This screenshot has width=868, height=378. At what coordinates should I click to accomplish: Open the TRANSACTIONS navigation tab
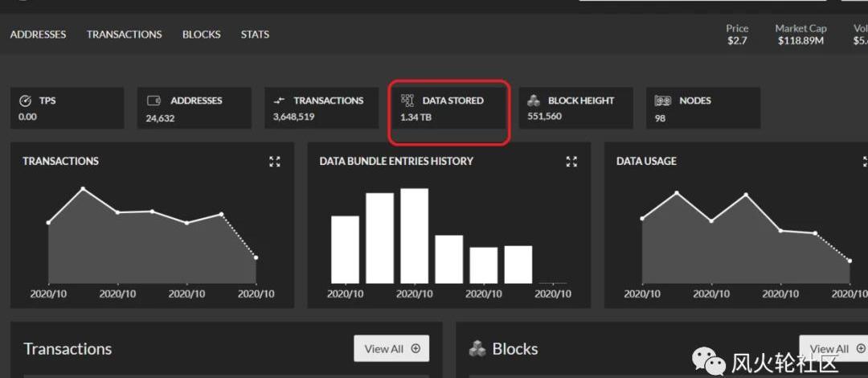[x=125, y=35]
